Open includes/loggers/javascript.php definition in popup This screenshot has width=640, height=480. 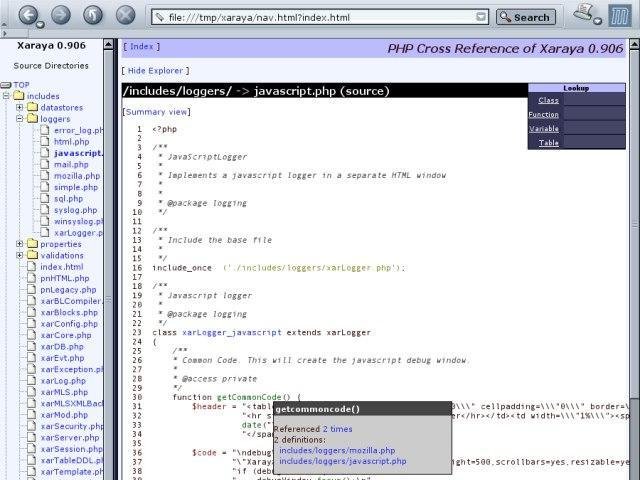[x=343, y=461]
